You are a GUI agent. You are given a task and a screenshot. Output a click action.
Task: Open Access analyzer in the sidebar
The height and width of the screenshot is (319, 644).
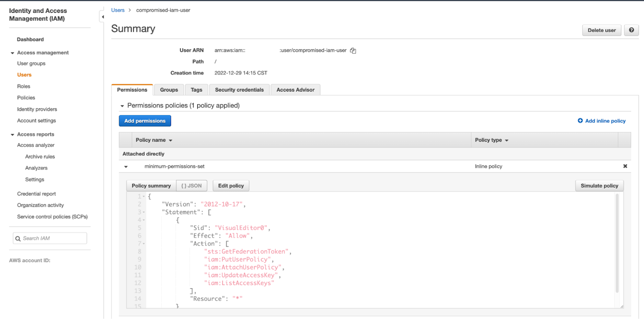coord(36,145)
